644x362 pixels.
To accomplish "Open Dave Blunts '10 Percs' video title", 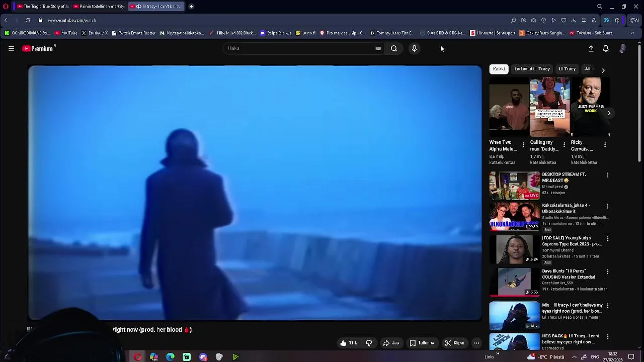I will pos(569,274).
